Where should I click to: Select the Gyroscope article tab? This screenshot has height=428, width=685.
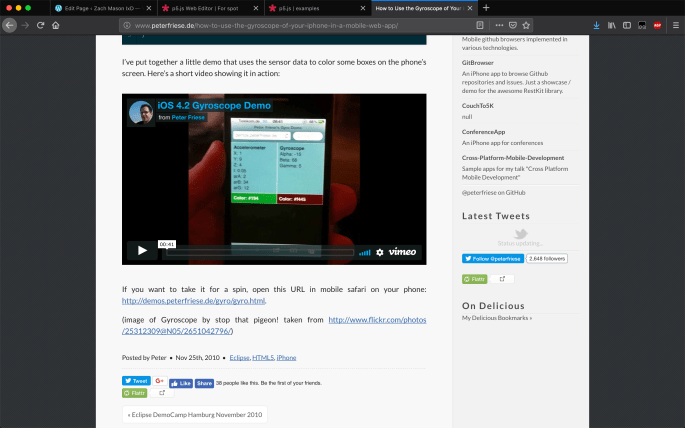click(x=424, y=8)
